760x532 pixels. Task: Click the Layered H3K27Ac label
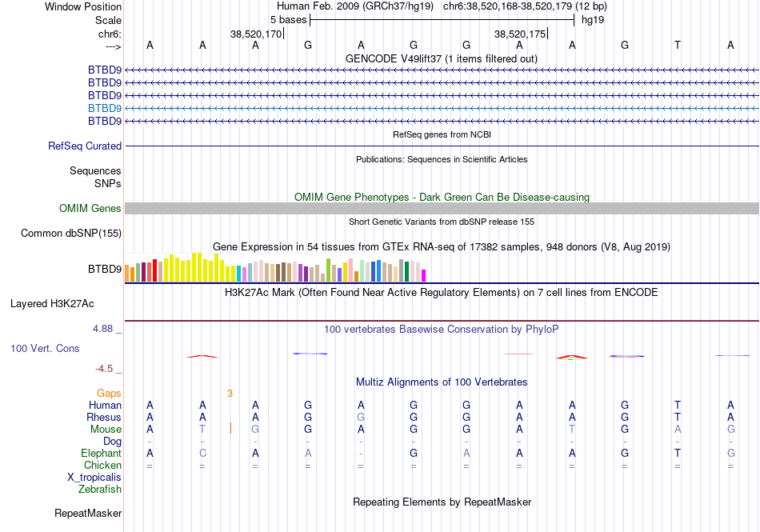[52, 304]
